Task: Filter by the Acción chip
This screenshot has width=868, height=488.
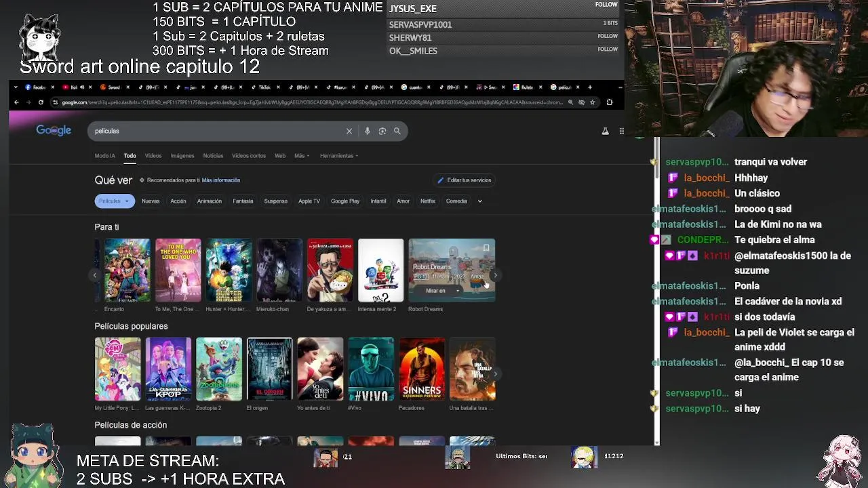Action: 178,201
